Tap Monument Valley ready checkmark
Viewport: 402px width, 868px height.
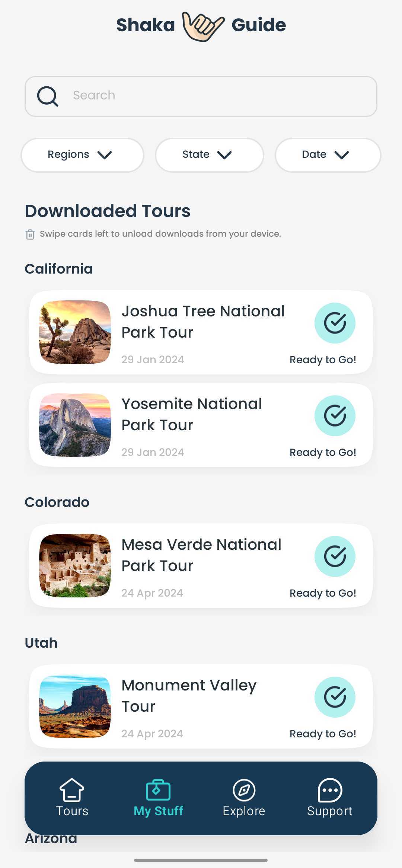click(335, 697)
